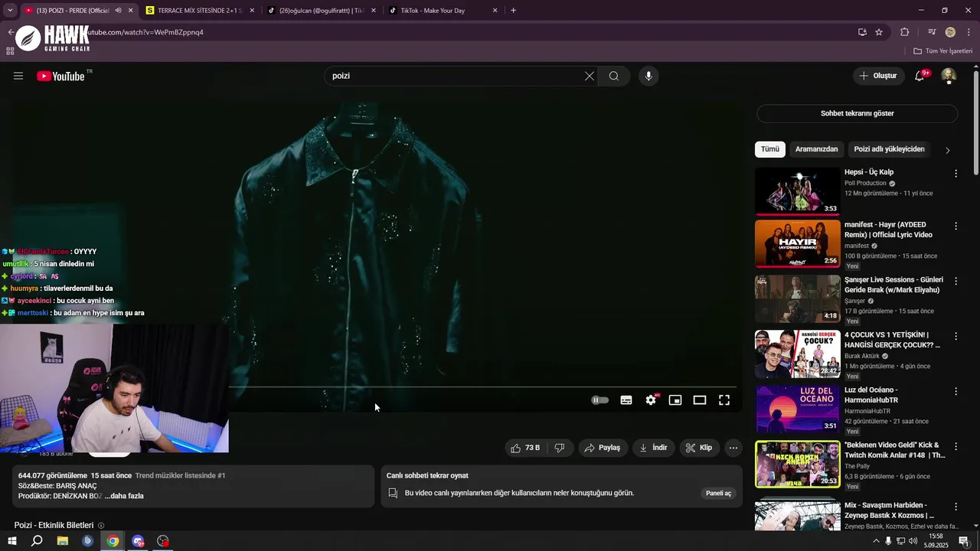The image size is (980, 551).
Task: Open Windows Start menu
Action: point(11,541)
